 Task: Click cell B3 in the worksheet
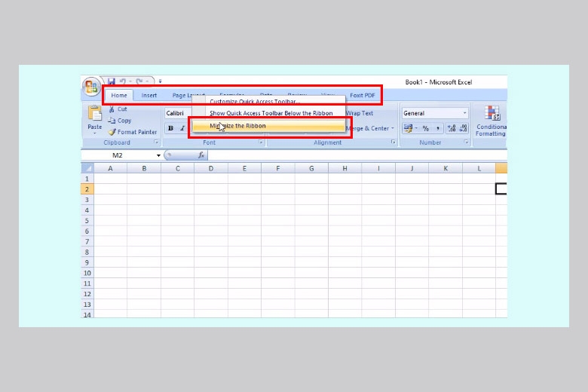click(x=144, y=200)
